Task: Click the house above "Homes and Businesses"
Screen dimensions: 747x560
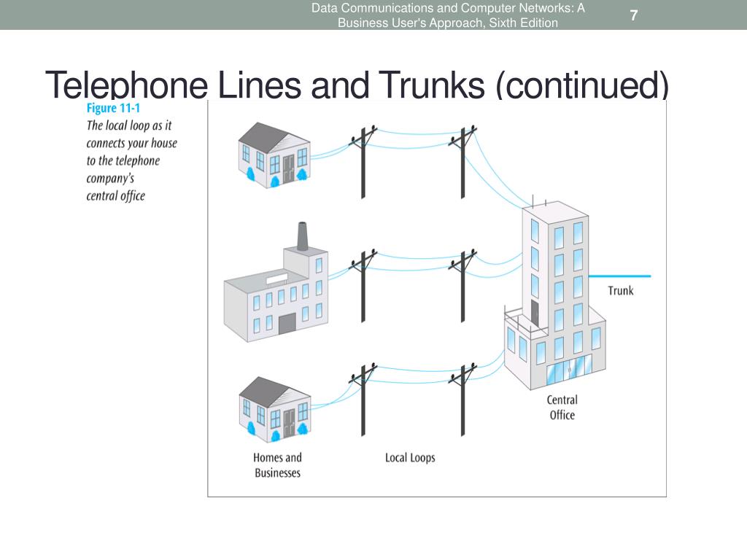Action: (x=275, y=410)
